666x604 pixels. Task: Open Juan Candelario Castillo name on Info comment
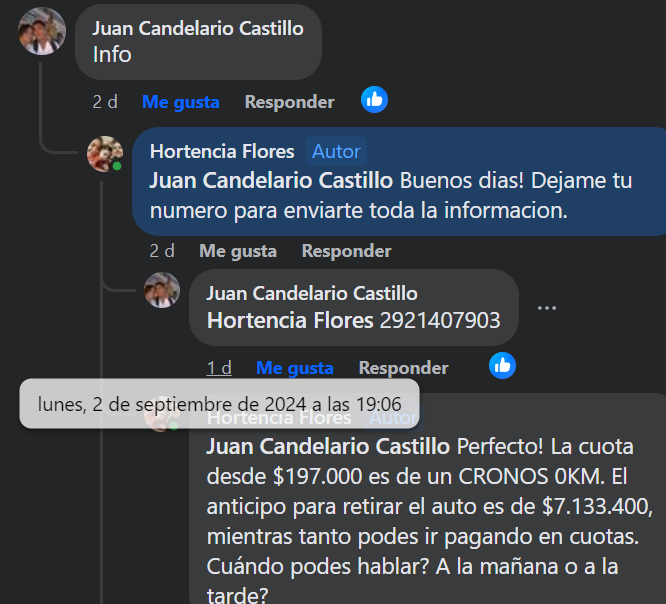click(198, 29)
